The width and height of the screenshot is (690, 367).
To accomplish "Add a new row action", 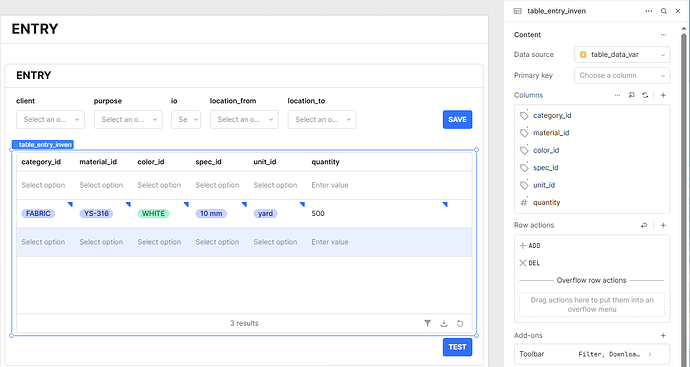I will click(x=663, y=225).
